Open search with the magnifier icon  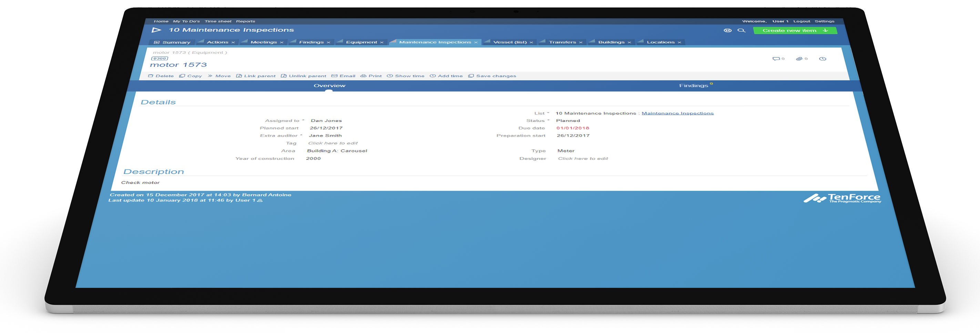click(x=741, y=30)
